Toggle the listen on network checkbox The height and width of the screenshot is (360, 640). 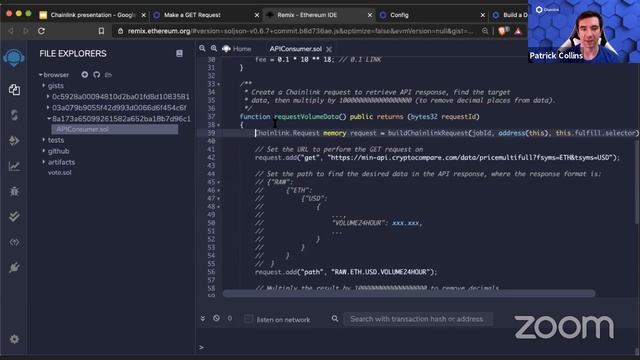click(248, 319)
